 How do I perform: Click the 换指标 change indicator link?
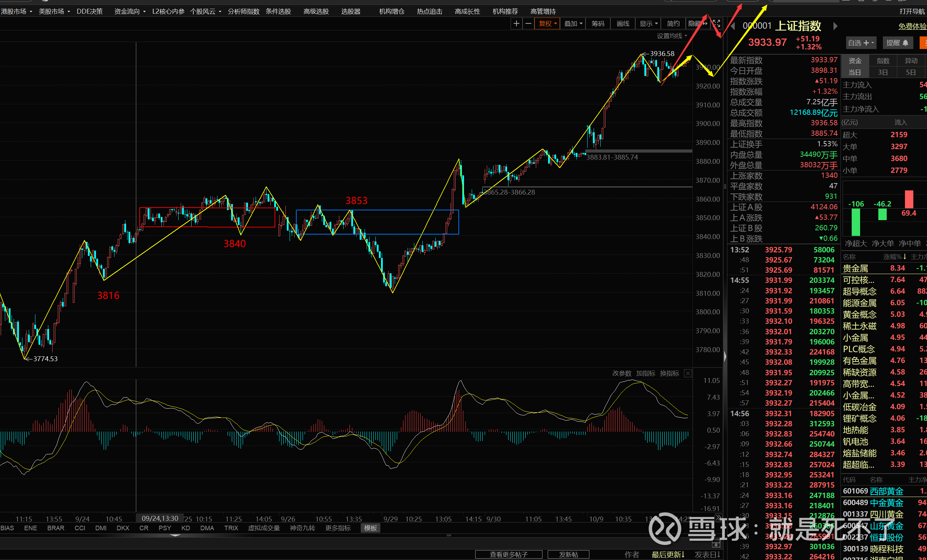point(669,373)
